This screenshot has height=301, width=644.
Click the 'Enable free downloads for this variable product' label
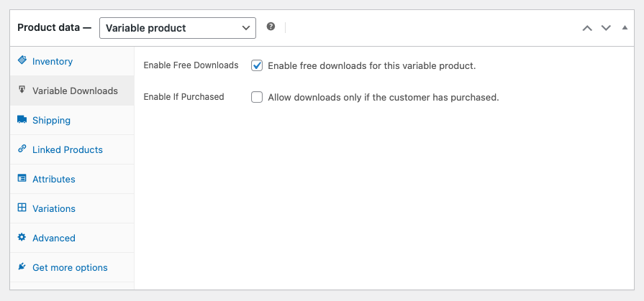pos(371,66)
